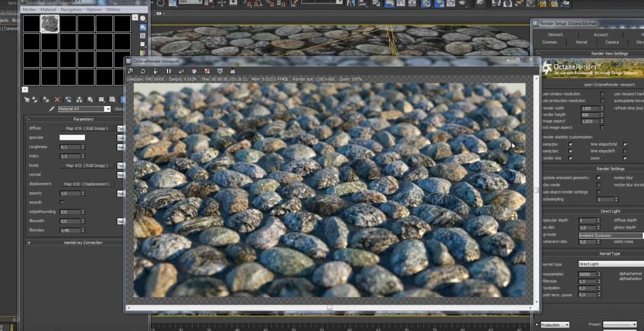The image size is (644, 331).
Task: Enable use window resolution checkbox
Action: pos(602,94)
